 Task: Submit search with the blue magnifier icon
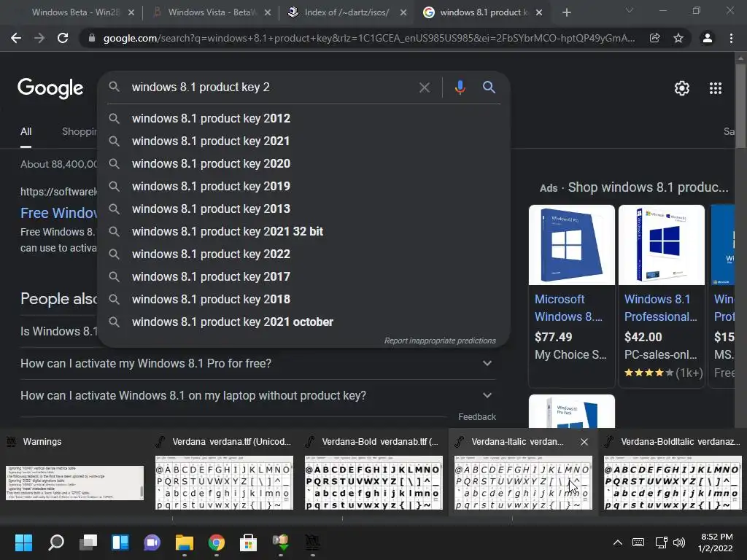(489, 87)
